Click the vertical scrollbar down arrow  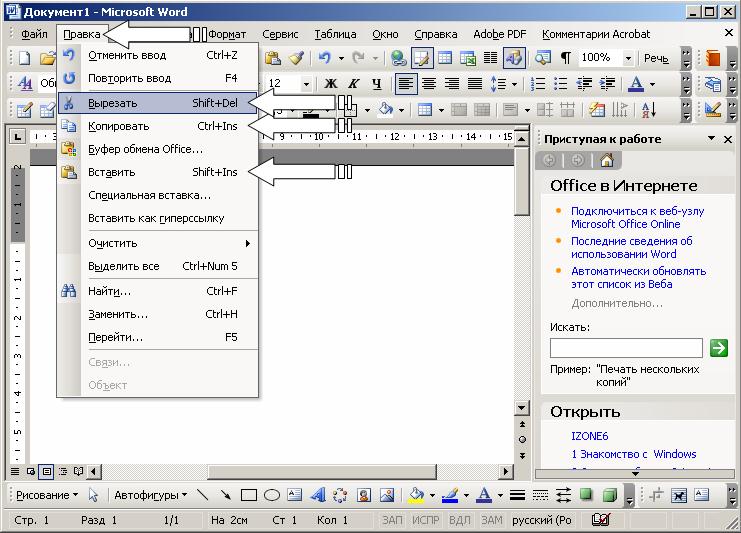point(522,407)
